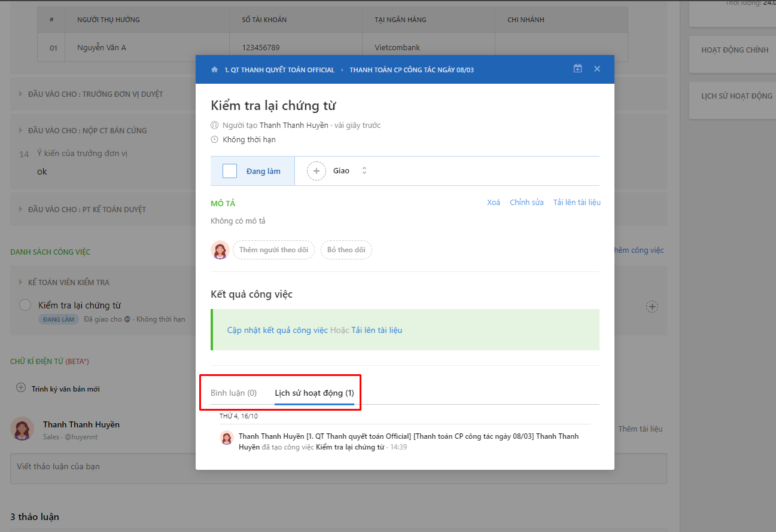The height and width of the screenshot is (532, 776).
Task: Click plus icon for Trình ký văn bản mới
Action: coord(21,388)
